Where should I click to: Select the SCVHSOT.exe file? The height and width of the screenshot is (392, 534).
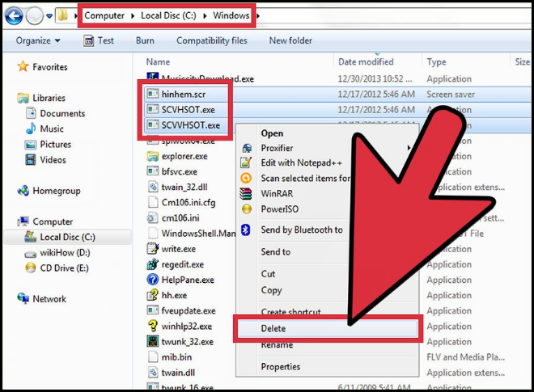coord(188,110)
